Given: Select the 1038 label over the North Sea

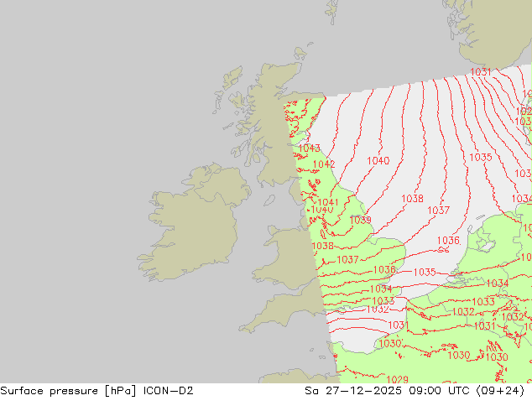Looking at the screenshot, I should pyautogui.click(x=412, y=199).
